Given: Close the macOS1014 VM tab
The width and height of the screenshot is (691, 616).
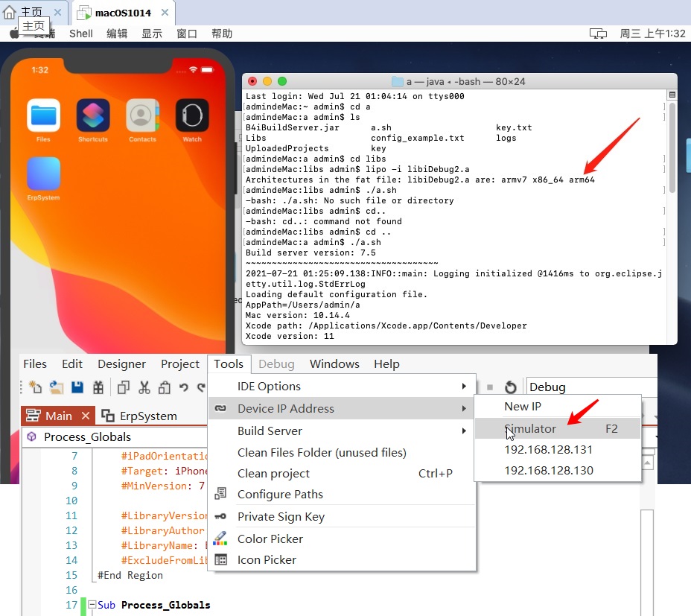Looking at the screenshot, I should point(165,13).
